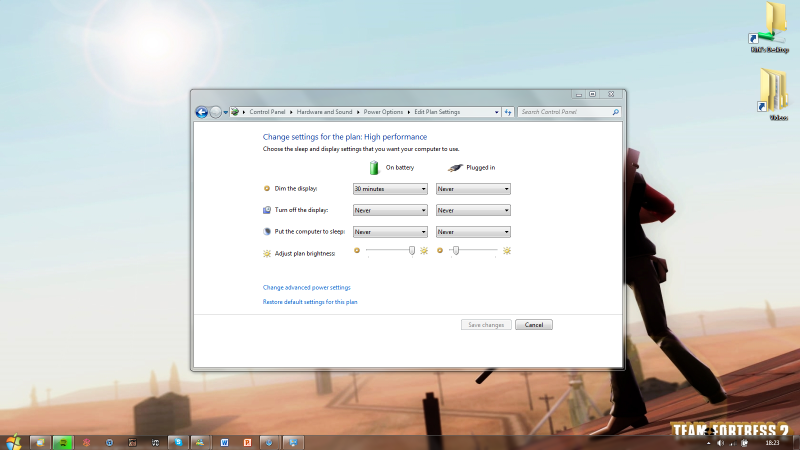Open Dim the display on-battery dropdown
800x450 pixels.
tap(390, 189)
